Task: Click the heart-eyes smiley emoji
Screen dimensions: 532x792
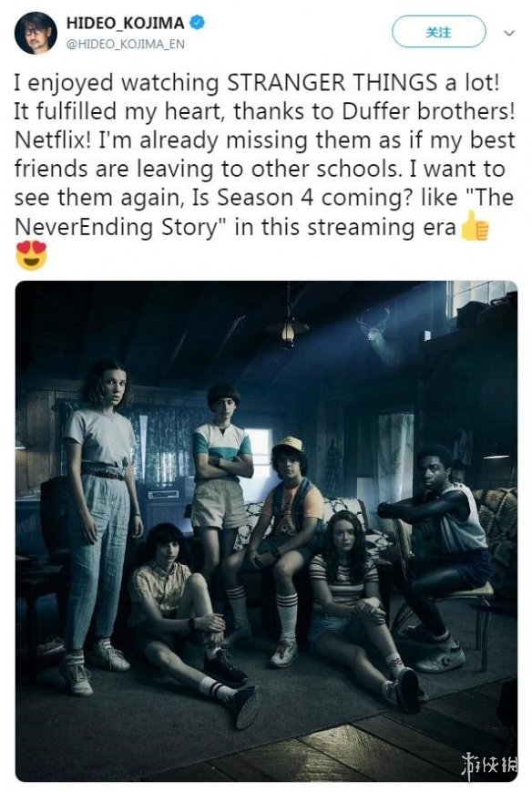Action: tap(31, 255)
